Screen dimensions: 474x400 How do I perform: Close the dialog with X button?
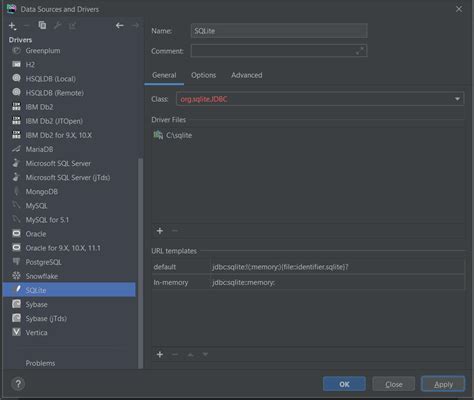(x=459, y=9)
